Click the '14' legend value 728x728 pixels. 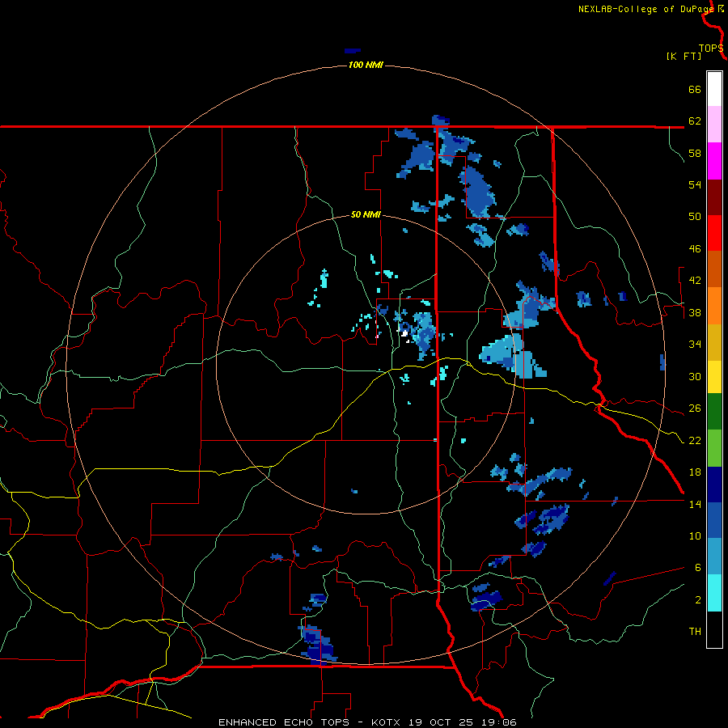695,504
